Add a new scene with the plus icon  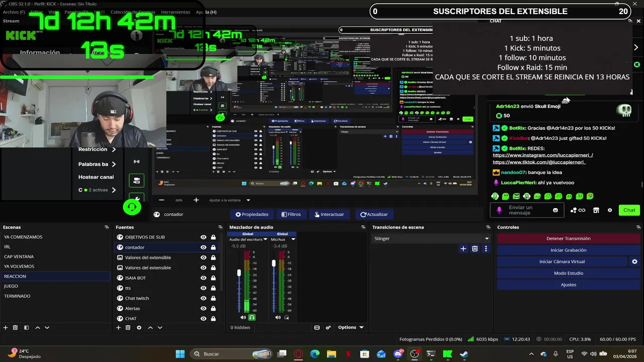coord(6,327)
